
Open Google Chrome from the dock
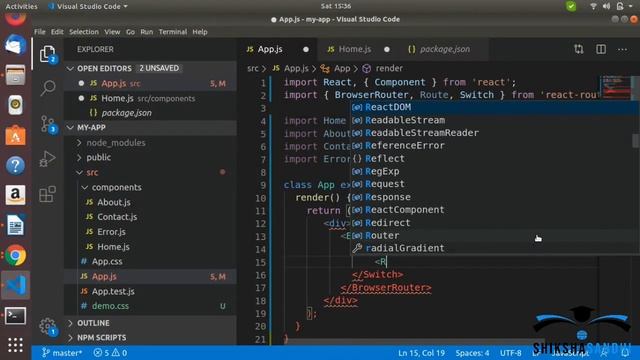coord(16,256)
